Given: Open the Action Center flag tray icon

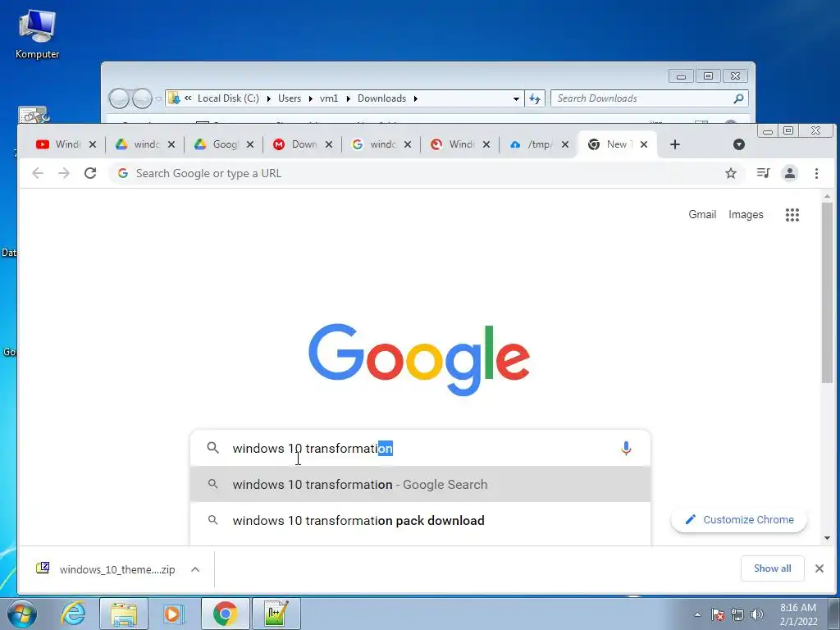Looking at the screenshot, I should click(x=718, y=614).
